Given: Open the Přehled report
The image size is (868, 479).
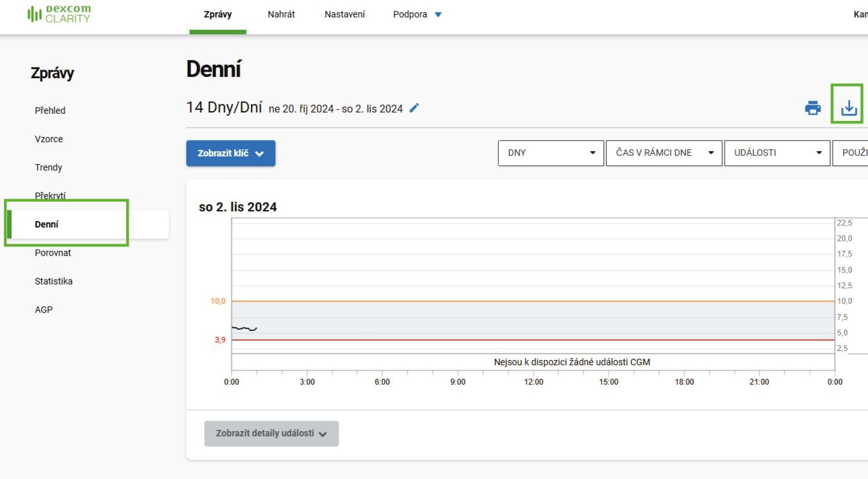Looking at the screenshot, I should (50, 110).
